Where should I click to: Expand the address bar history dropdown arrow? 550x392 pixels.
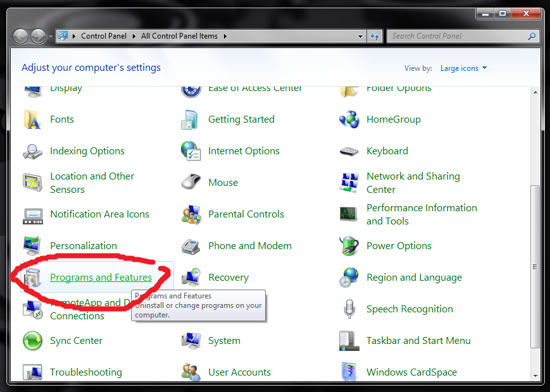(360, 36)
